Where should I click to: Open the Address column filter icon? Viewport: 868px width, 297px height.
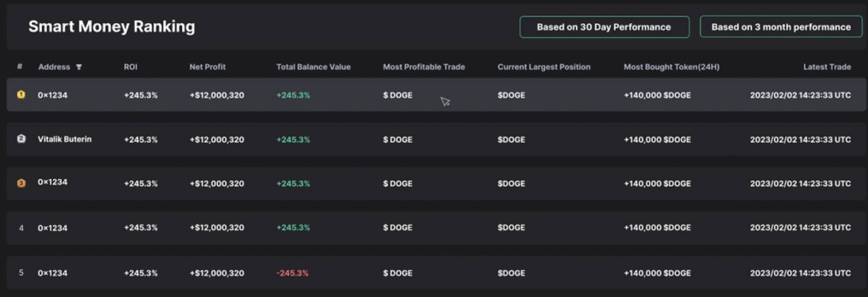pos(79,67)
